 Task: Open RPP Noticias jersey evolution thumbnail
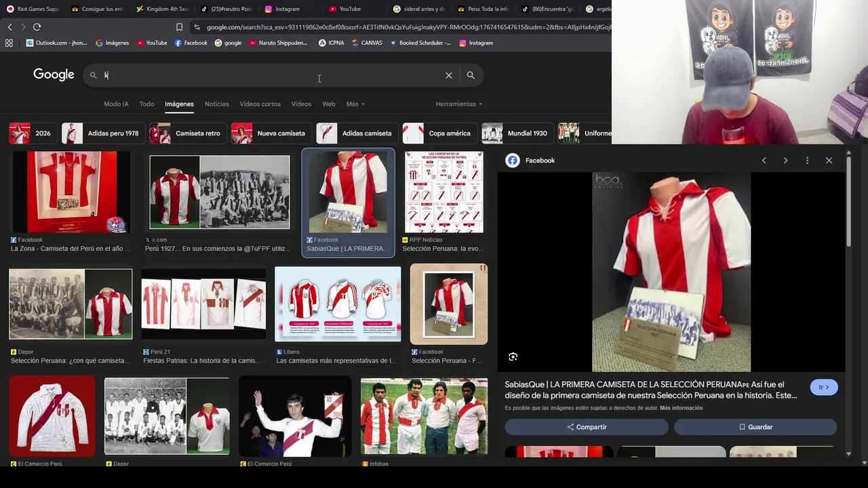(444, 192)
